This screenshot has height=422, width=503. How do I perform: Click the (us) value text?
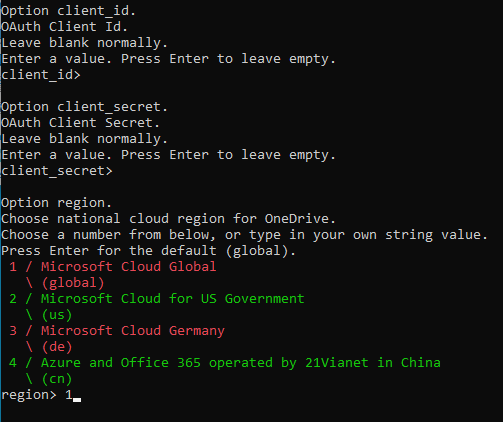pyautogui.click(x=57, y=315)
